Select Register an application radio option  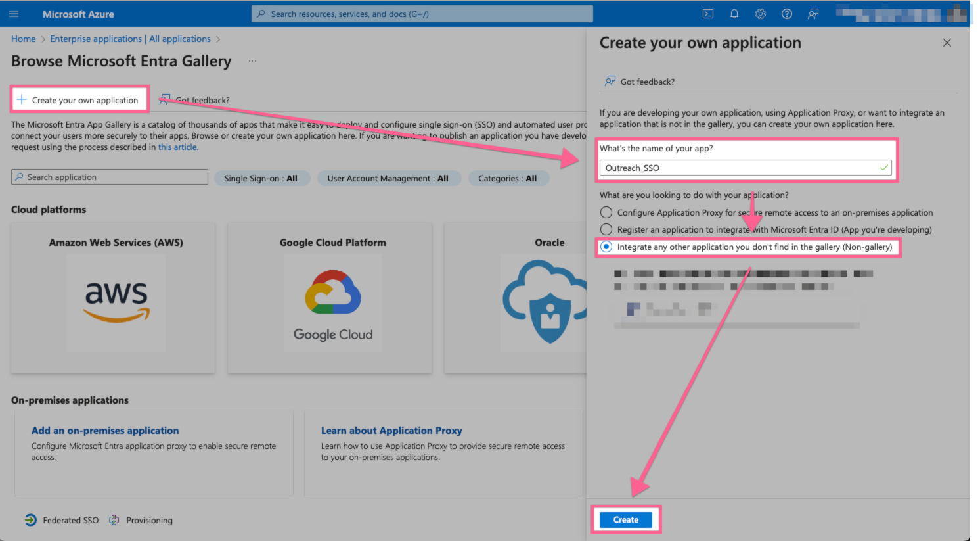(x=606, y=229)
